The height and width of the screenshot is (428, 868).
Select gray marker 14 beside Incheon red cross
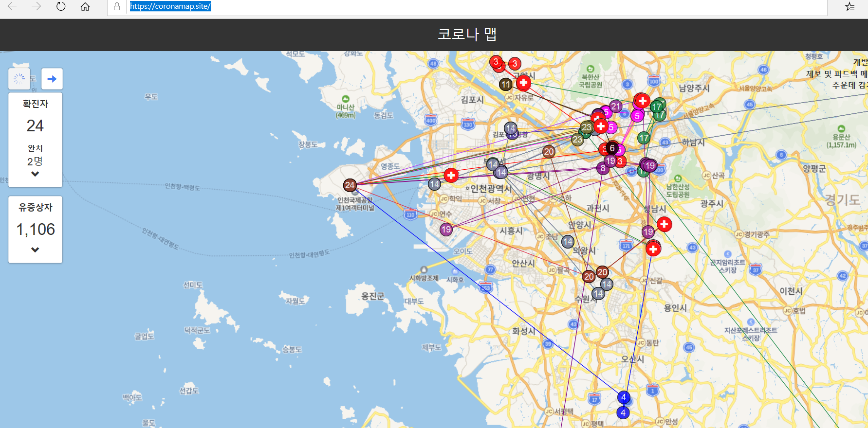tap(434, 184)
